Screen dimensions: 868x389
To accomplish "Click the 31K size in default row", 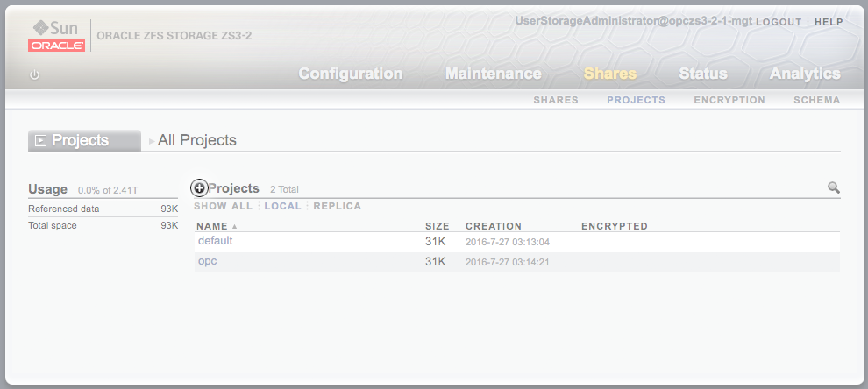I will pos(436,241).
